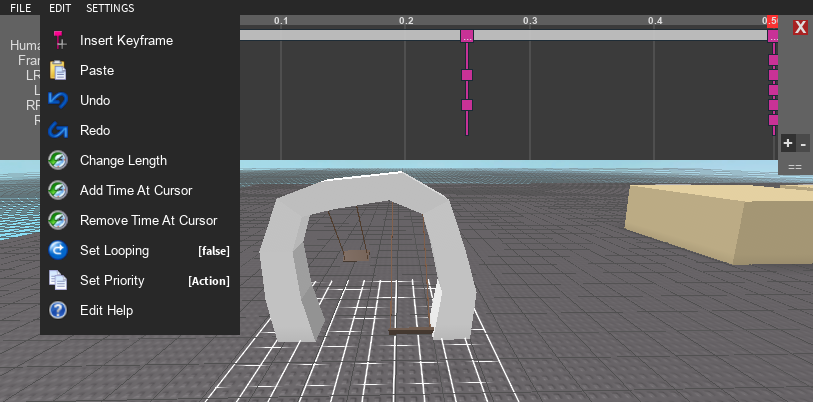This screenshot has width=813, height=402.
Task: Click the lower brown swing seat
Action: pos(411,330)
